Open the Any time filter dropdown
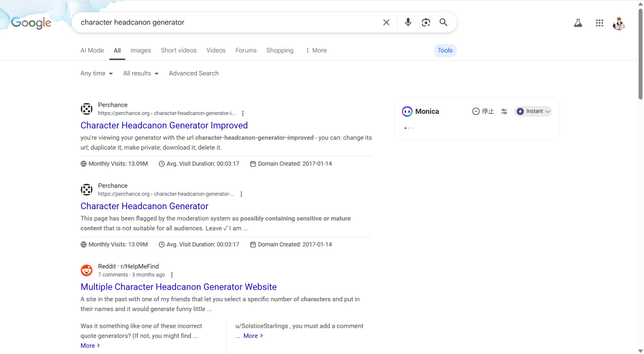644x354 pixels. tap(97, 73)
